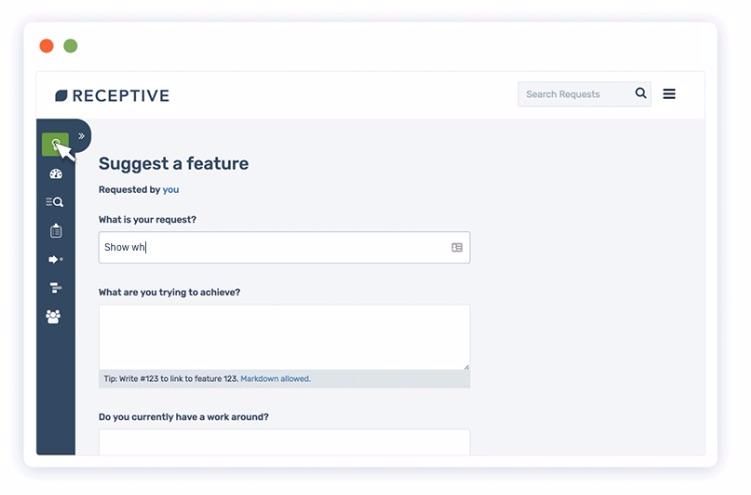Click the red window button
The height and width of the screenshot is (495, 751).
(x=47, y=46)
